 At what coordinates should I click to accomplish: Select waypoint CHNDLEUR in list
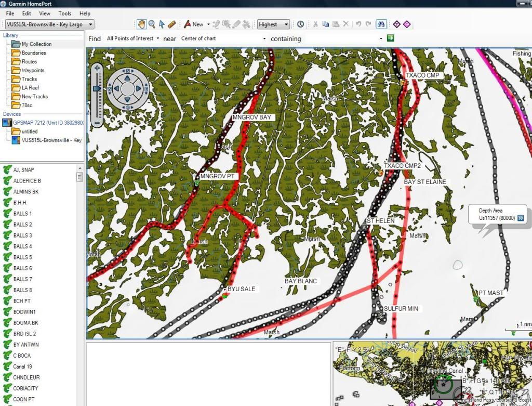pos(26,377)
